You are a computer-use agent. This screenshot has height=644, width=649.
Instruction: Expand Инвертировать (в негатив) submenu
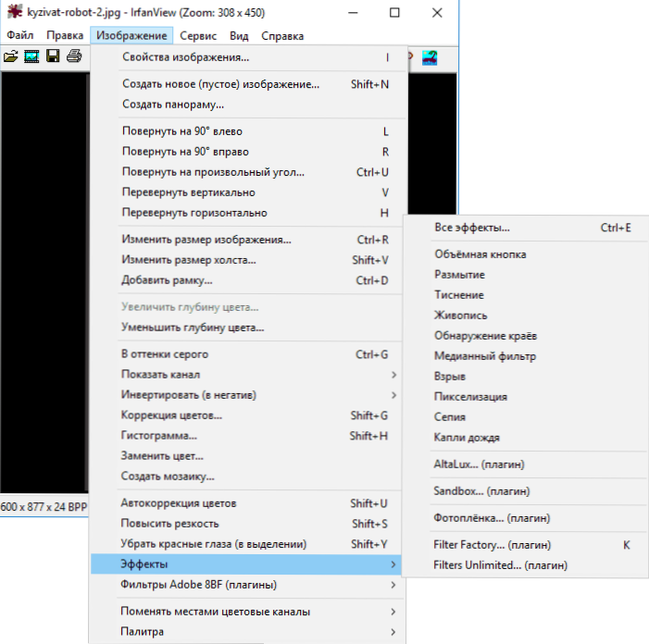pyautogui.click(x=247, y=395)
